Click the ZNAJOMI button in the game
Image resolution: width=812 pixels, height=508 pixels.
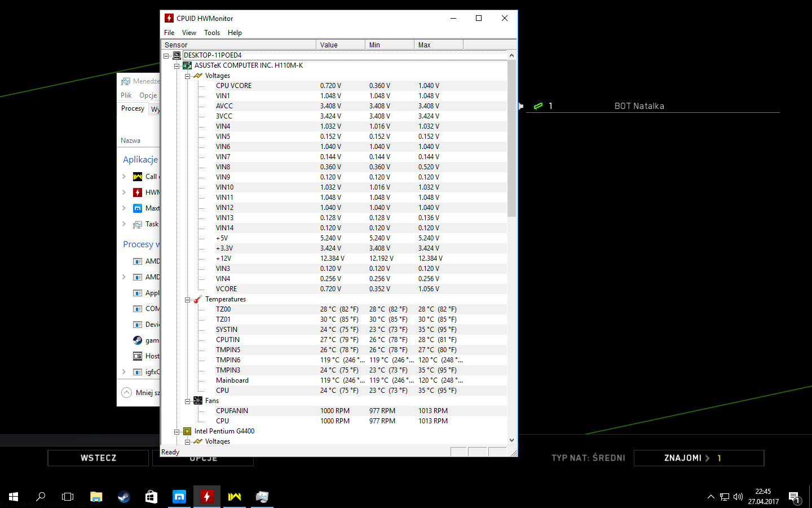click(x=699, y=458)
